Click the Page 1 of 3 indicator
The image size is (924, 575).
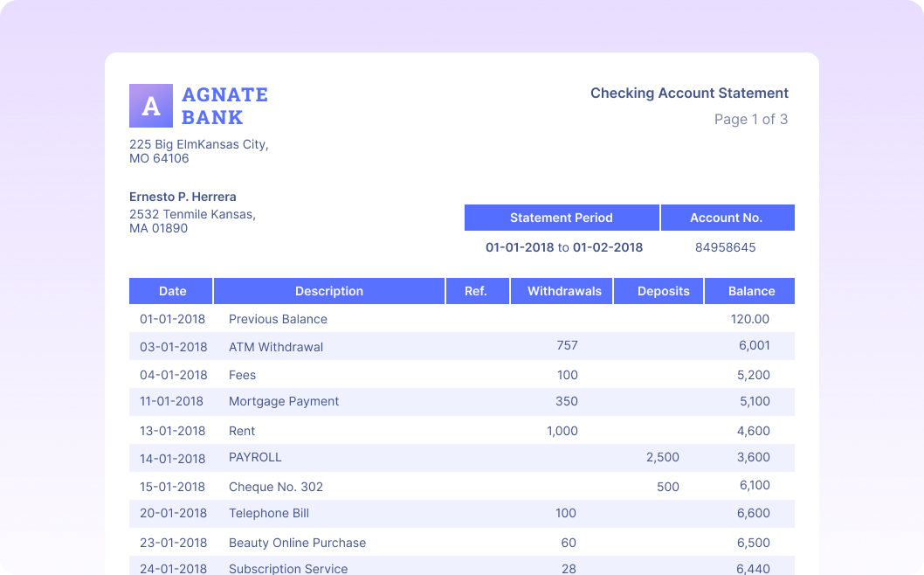click(x=751, y=119)
